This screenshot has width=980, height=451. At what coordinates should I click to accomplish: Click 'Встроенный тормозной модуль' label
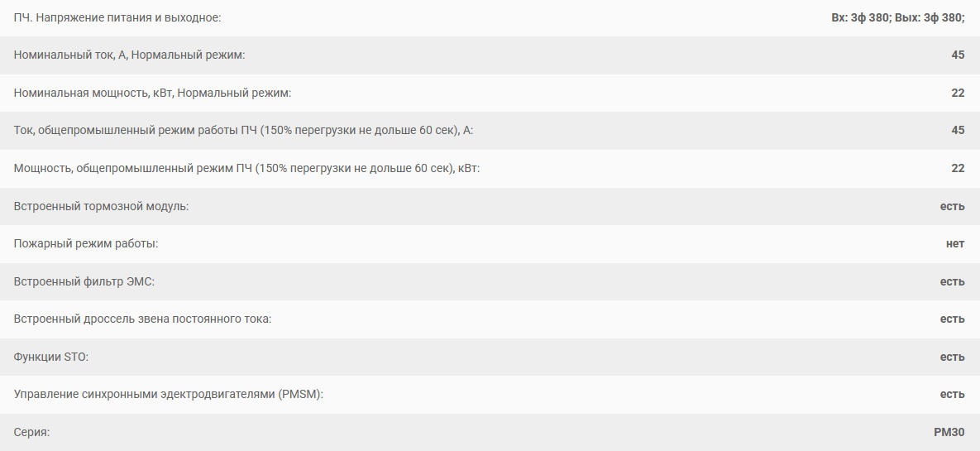(101, 206)
